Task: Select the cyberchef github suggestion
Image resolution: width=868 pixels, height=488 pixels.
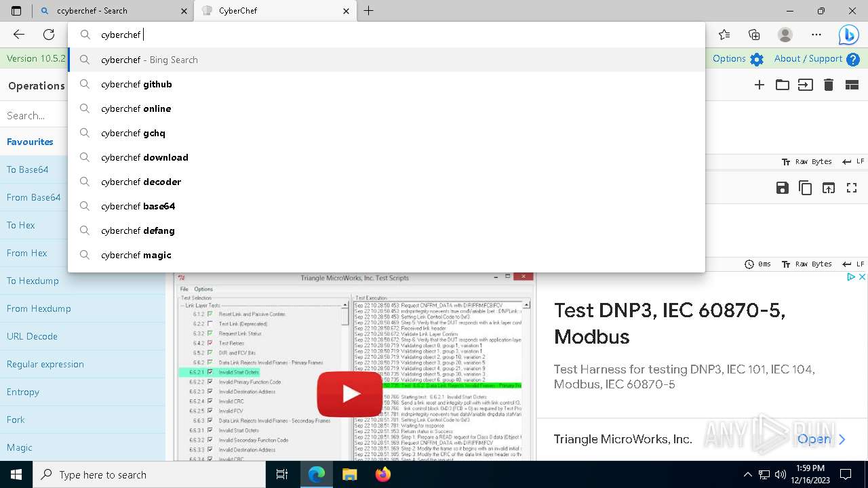Action: [387, 84]
